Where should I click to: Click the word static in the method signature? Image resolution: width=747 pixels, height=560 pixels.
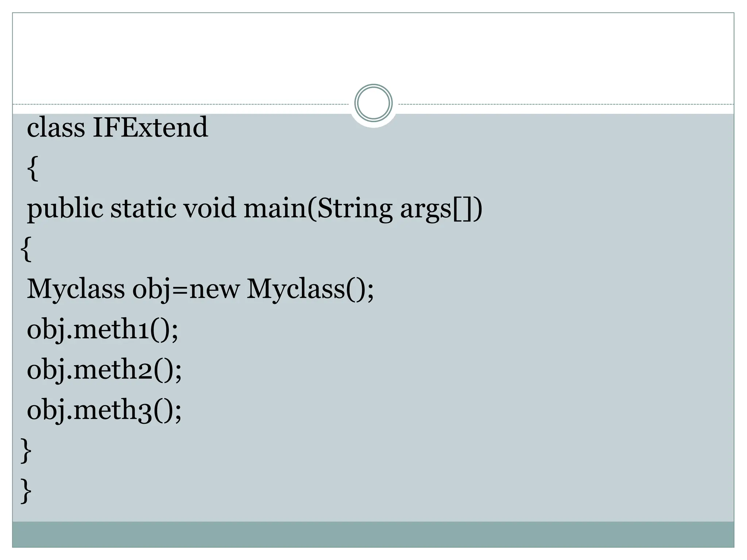[x=143, y=209]
